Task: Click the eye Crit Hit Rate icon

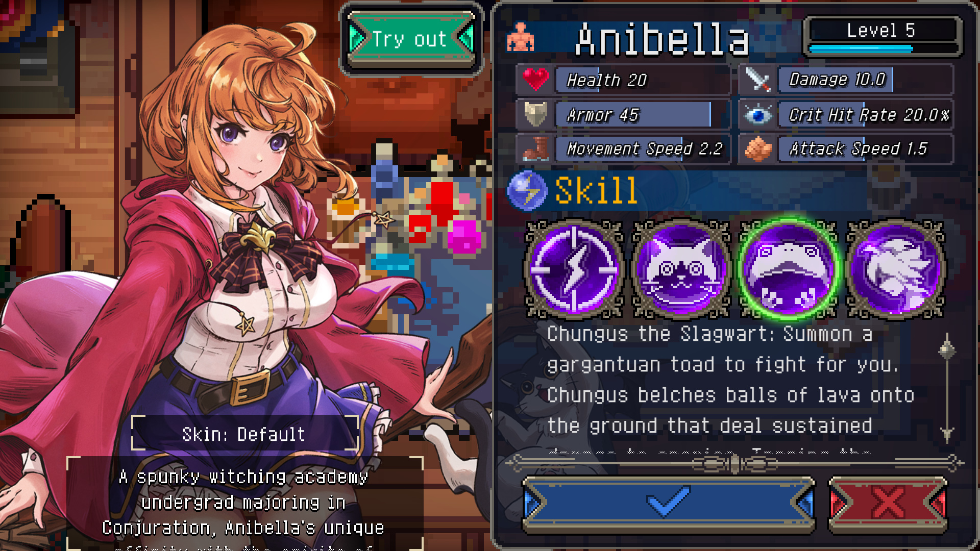Action: click(758, 114)
